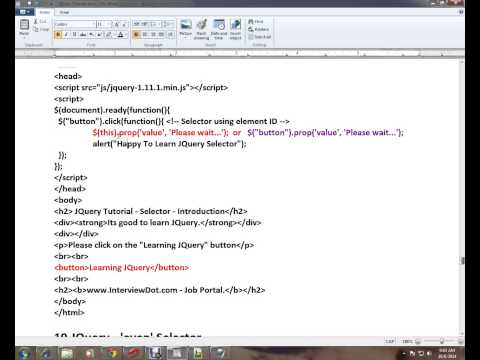Image resolution: width=480 pixels, height=360 pixels.
Task: Center the paragraph text
Action: pos(145,34)
